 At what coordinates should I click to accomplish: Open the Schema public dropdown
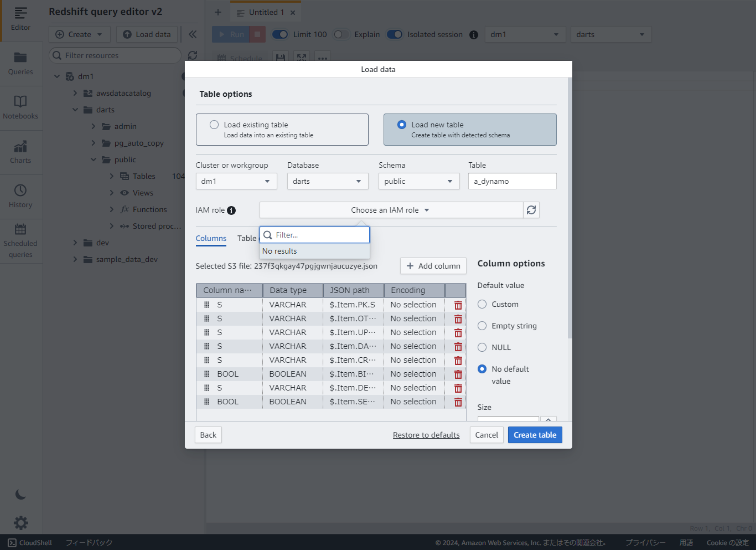coord(419,181)
